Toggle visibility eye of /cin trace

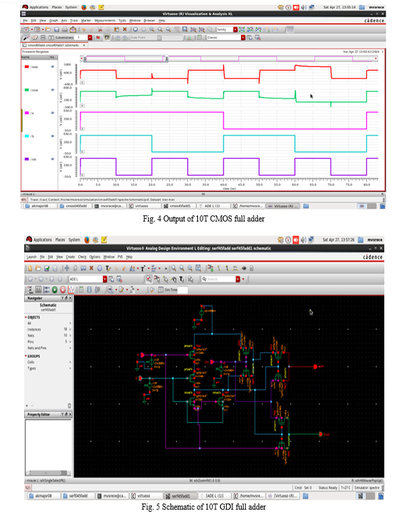(x=53, y=159)
